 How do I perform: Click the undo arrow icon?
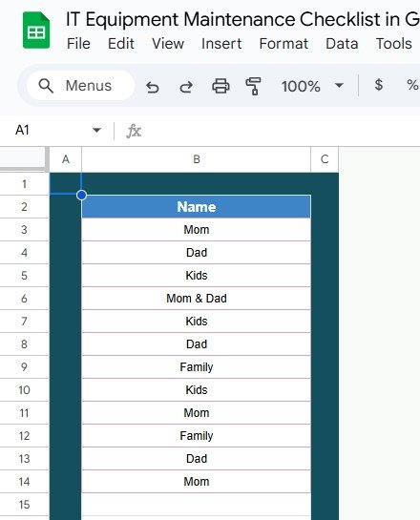[153, 87]
